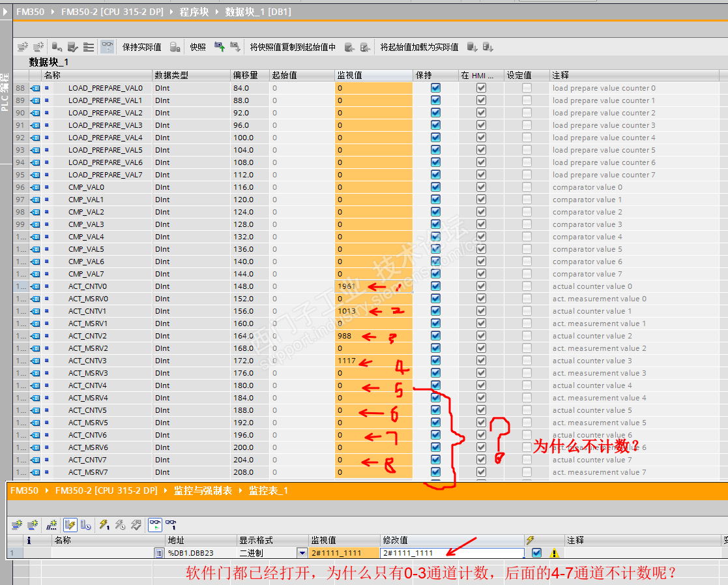The height and width of the screenshot is (585, 728).
Task: Toggle HMI accessible checkbox for LOAD_PREPARE_VAL2
Action: 481,112
